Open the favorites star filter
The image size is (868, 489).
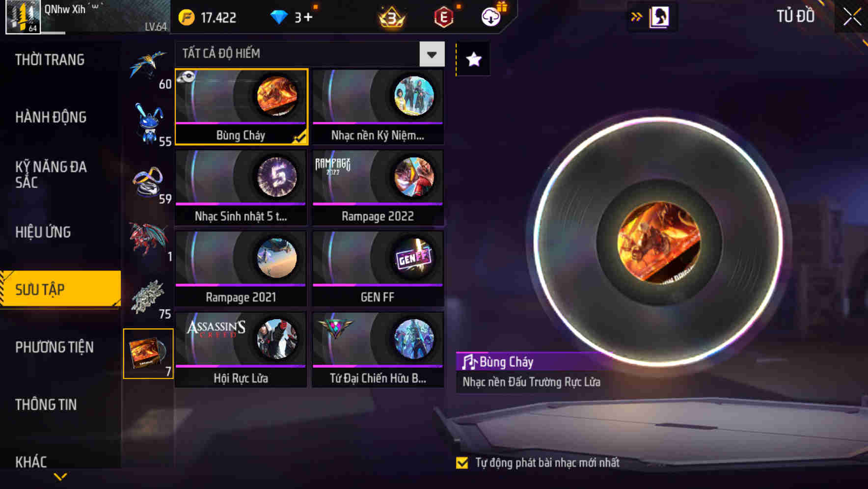point(473,59)
